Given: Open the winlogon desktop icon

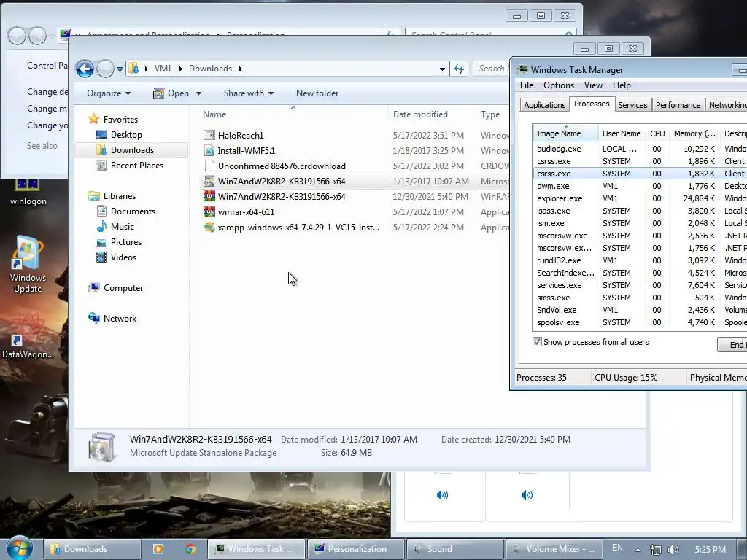Looking at the screenshot, I should click(x=28, y=192).
